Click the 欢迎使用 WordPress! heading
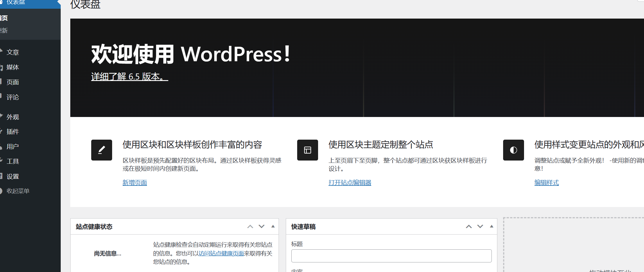The height and width of the screenshot is (272, 644). point(191,54)
